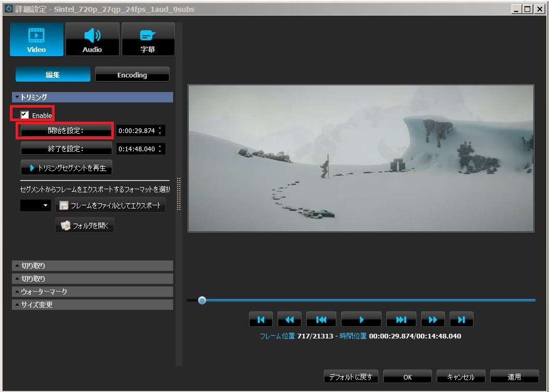Expand the ウォーターマーク section
This screenshot has width=550, height=392.
coord(92,292)
